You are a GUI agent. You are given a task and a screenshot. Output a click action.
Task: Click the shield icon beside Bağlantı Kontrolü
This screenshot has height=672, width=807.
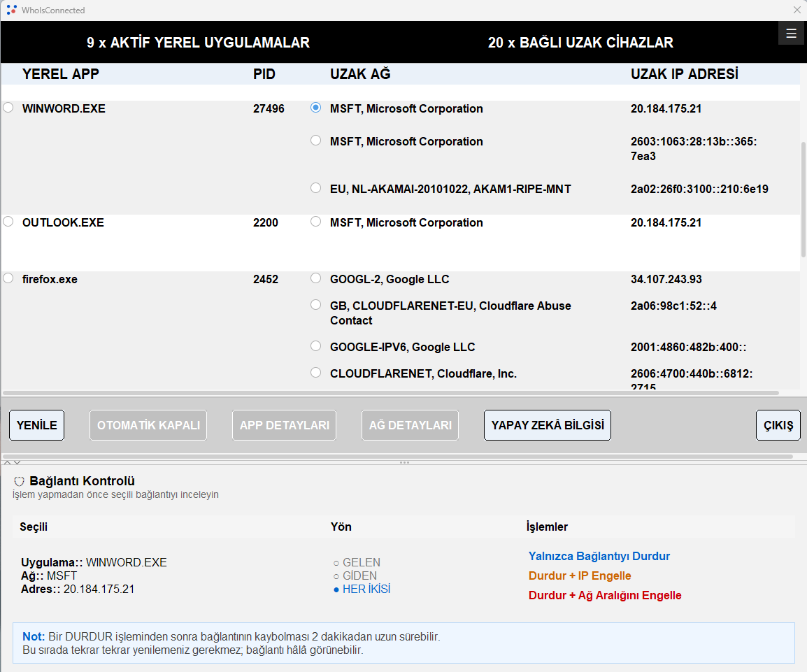(19, 482)
